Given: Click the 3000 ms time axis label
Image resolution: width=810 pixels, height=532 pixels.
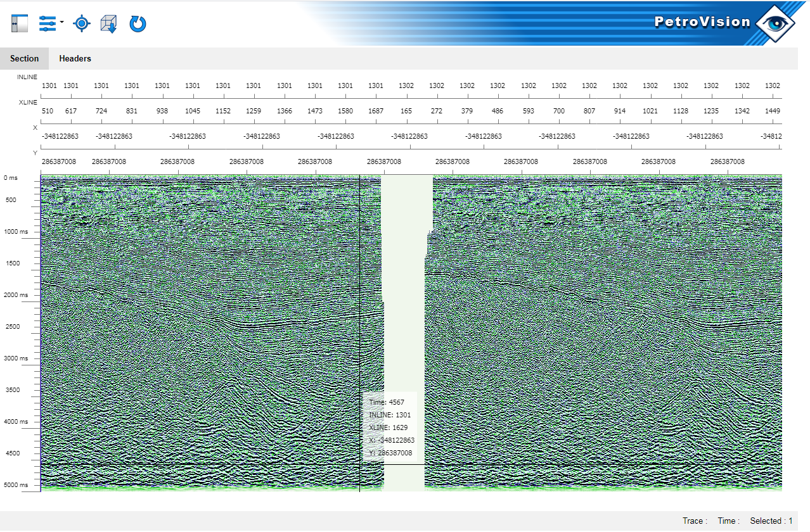Looking at the screenshot, I should pyautogui.click(x=16, y=358).
